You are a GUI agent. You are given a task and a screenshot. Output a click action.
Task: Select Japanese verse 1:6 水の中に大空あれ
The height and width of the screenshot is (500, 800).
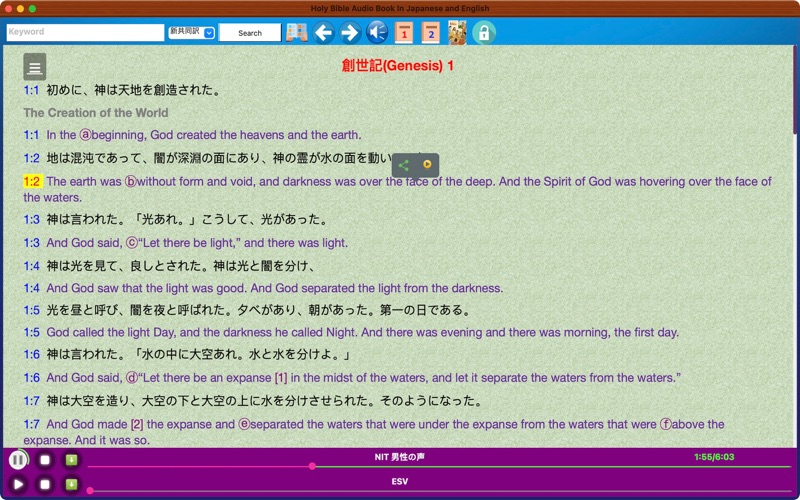click(198, 355)
